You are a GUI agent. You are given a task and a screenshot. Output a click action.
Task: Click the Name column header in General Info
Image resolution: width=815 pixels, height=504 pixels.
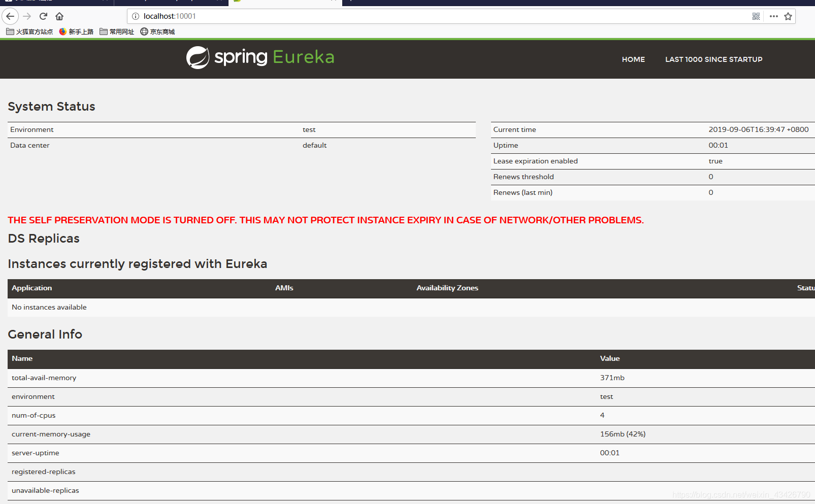(x=22, y=358)
